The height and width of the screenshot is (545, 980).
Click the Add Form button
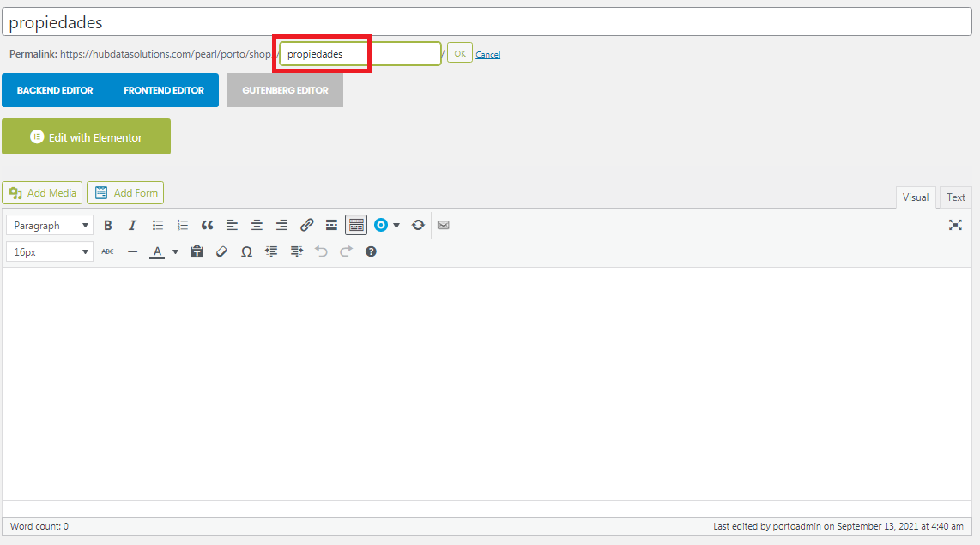[125, 192]
